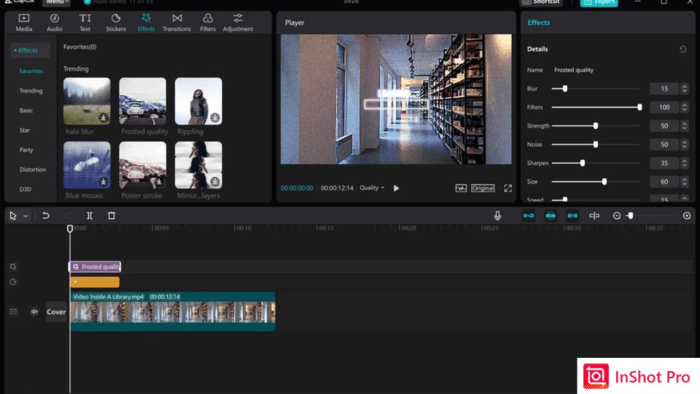Click the Blur value field
700x394 pixels.
[664, 89]
